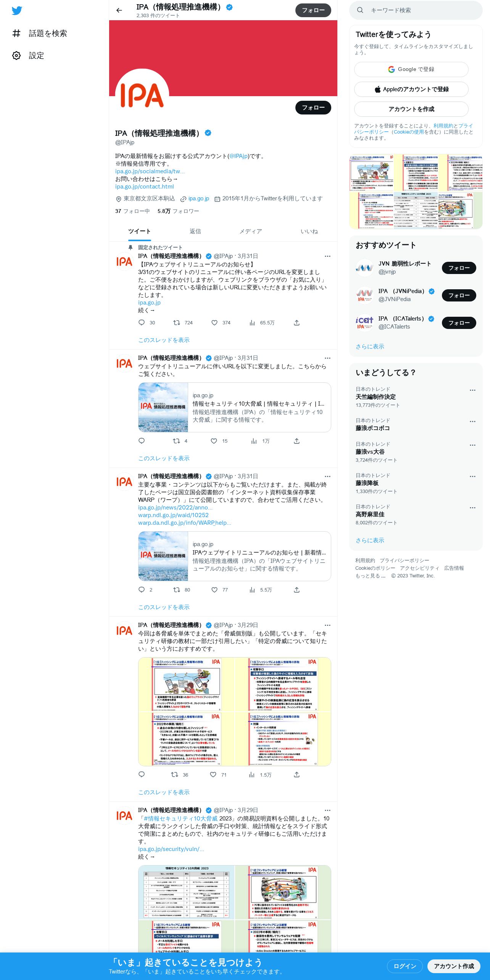Switch to the いいね tab
490x980 pixels.
click(x=309, y=231)
